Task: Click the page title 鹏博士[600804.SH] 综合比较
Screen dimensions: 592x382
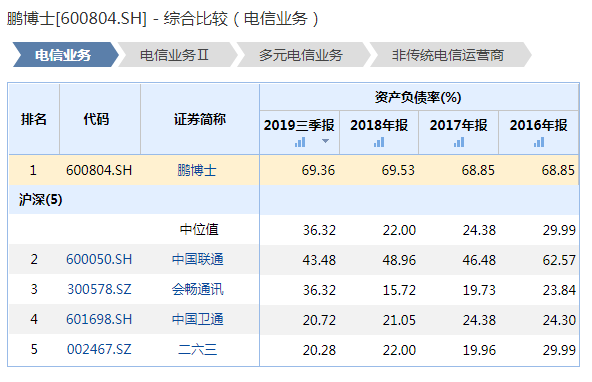Action: coord(163,18)
